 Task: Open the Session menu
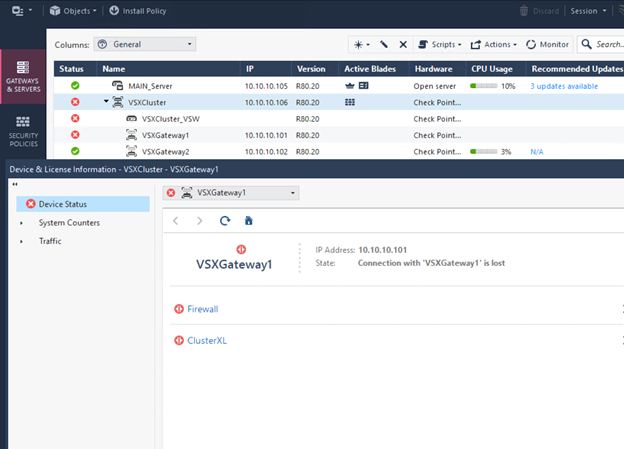pos(588,11)
